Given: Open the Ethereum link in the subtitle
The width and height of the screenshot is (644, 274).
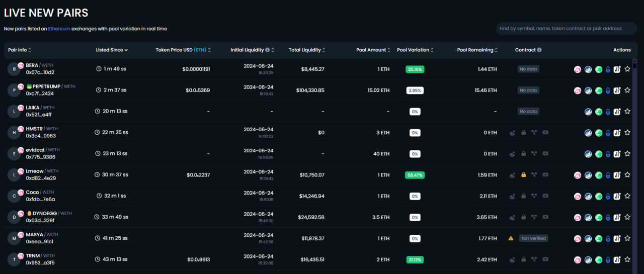Looking at the screenshot, I should (x=59, y=29).
